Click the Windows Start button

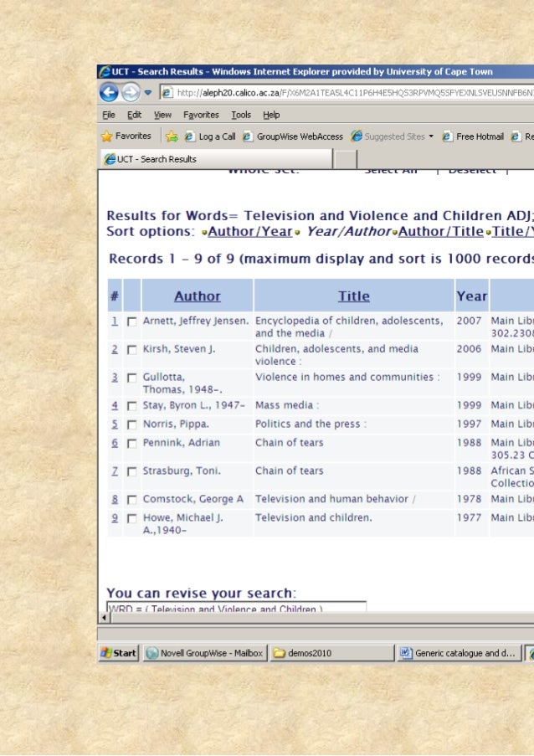[118, 653]
